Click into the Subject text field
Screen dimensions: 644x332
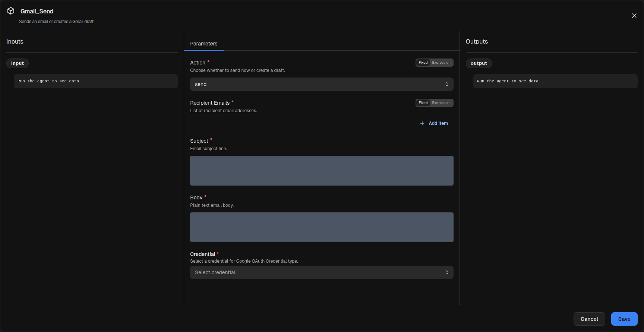(322, 171)
